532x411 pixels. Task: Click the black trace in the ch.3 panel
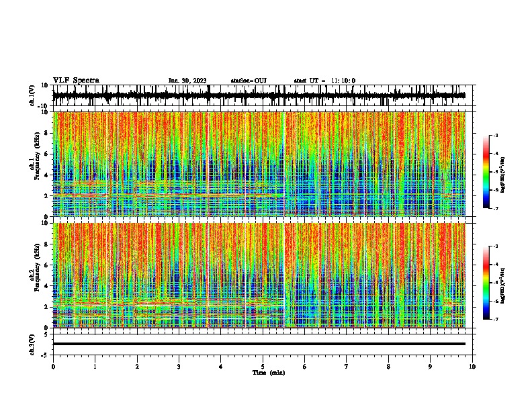(x=259, y=344)
